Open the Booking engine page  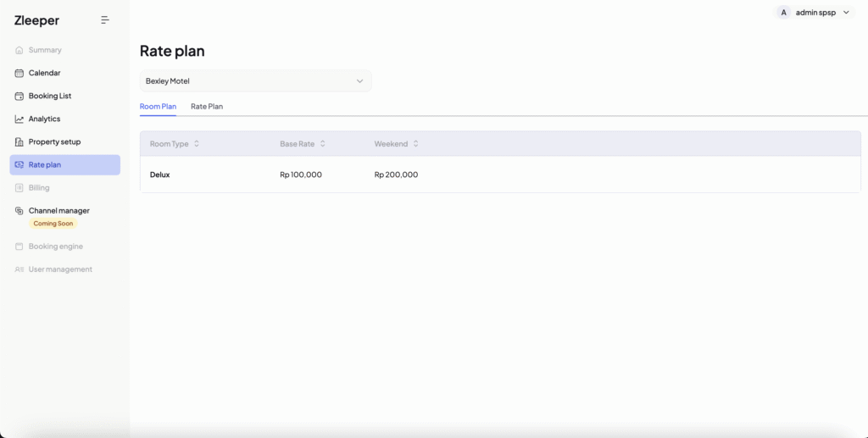pyautogui.click(x=55, y=247)
